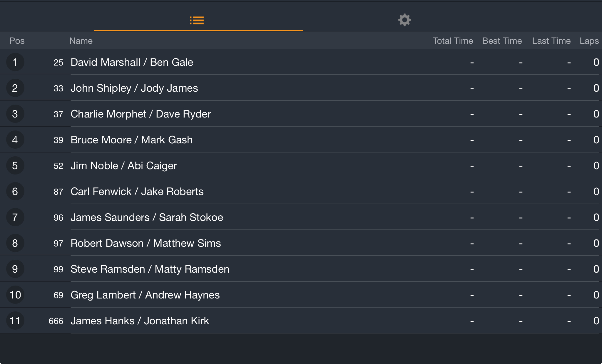Sort by the Total Time column header
Image resolution: width=602 pixels, height=364 pixels.
pyautogui.click(x=453, y=41)
